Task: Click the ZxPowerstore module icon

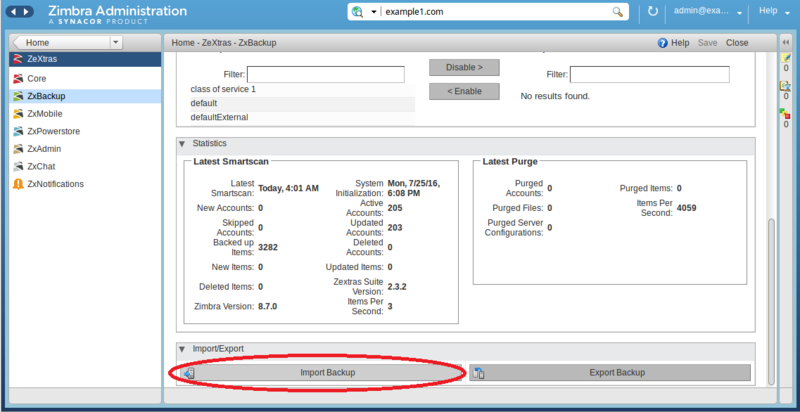Action: [18, 131]
